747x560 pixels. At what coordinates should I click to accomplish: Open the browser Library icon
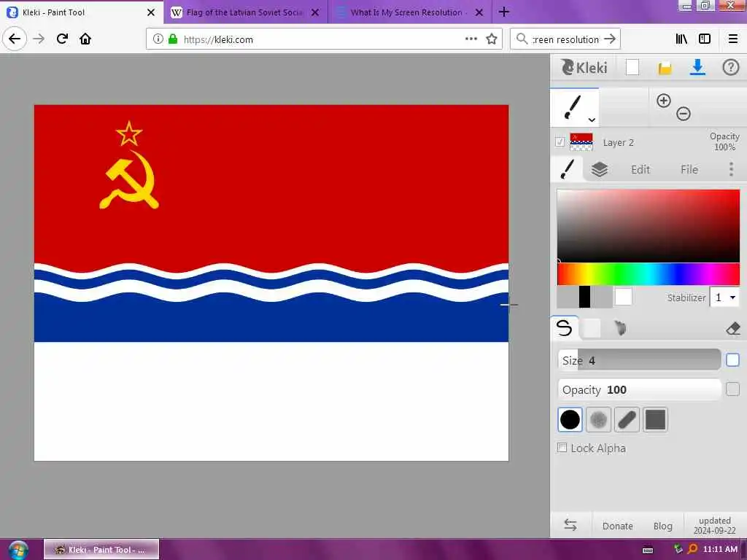681,39
